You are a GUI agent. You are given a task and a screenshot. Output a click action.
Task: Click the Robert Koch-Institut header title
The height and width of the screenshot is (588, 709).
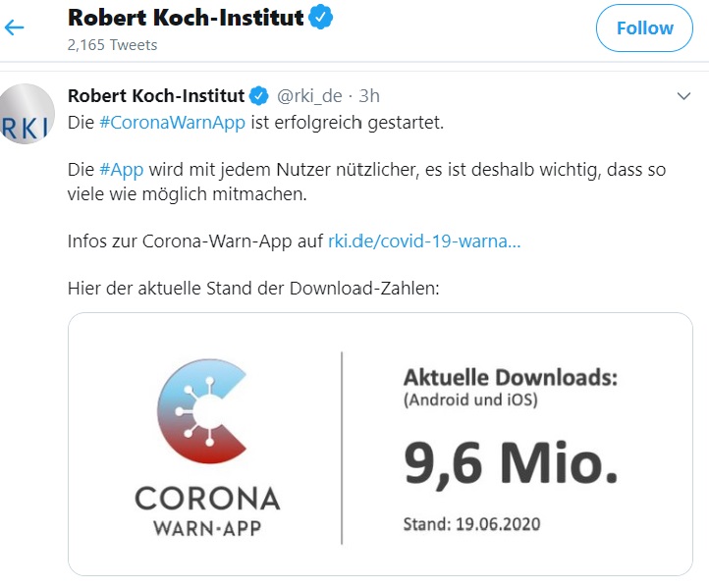click(186, 18)
